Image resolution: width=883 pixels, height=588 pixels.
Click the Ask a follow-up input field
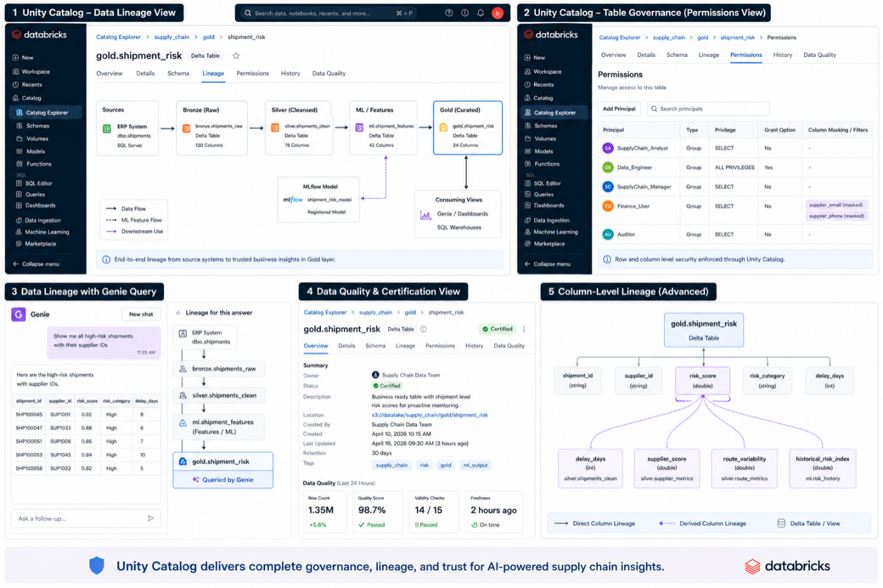point(86,518)
